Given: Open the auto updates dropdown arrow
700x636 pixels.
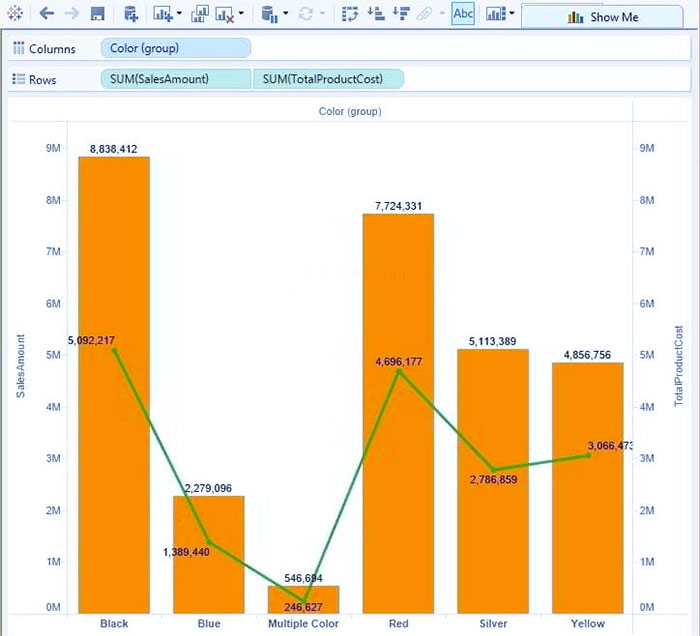Looking at the screenshot, I should 285,13.
